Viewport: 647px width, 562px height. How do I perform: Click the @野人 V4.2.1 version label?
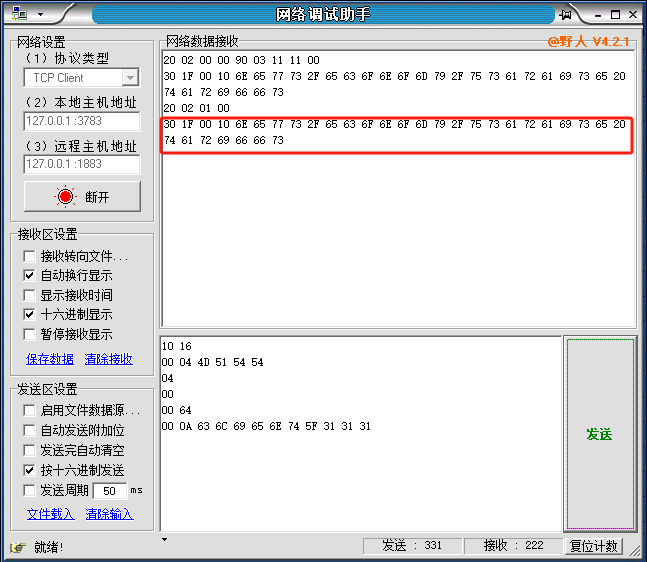click(x=588, y=41)
